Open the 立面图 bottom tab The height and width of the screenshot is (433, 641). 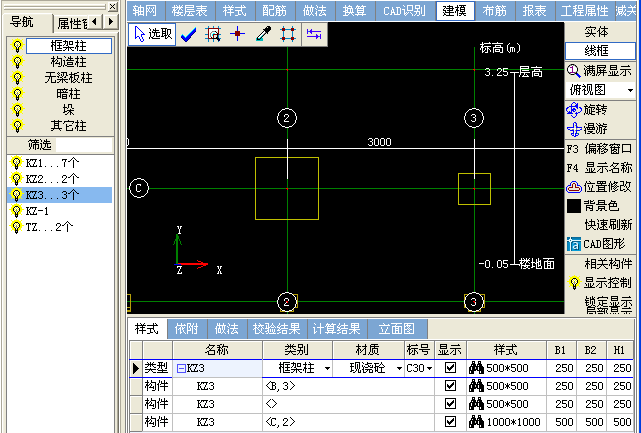click(x=397, y=329)
